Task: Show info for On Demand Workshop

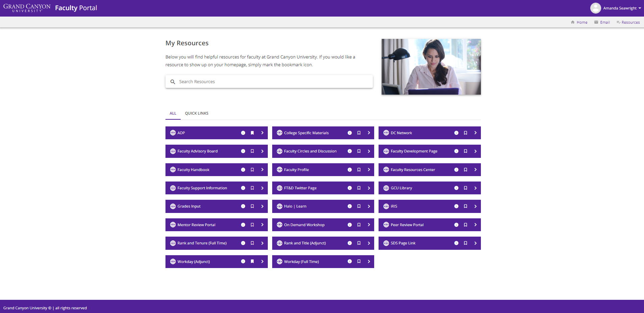Action: click(350, 225)
